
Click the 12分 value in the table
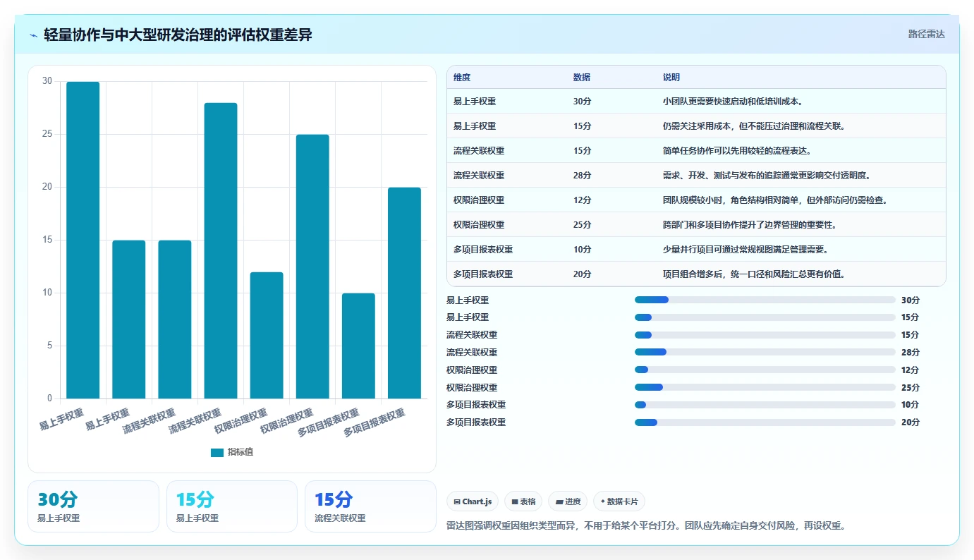click(583, 200)
